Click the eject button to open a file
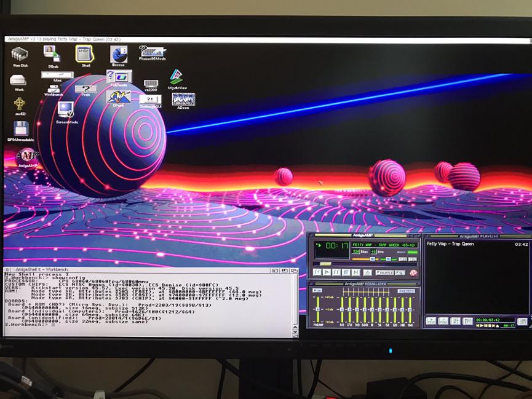Image resolution: width=532 pixels, height=399 pixels. click(367, 272)
